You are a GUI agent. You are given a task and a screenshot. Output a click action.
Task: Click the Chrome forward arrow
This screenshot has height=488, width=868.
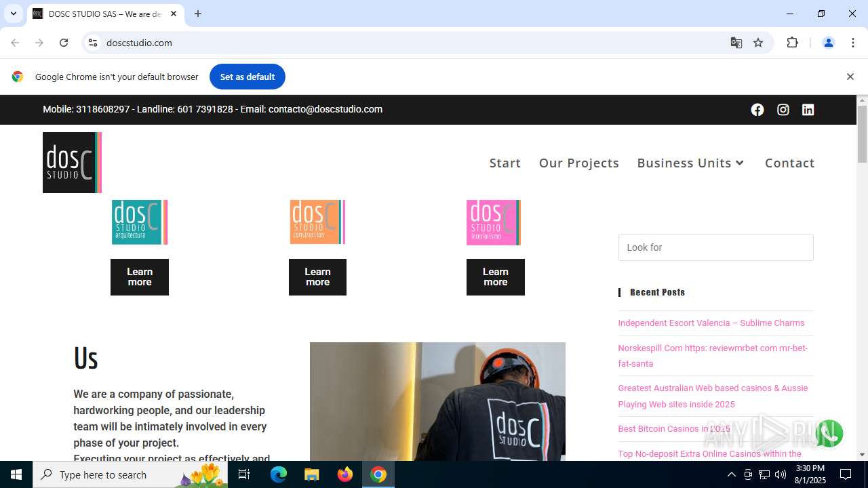[x=39, y=43]
